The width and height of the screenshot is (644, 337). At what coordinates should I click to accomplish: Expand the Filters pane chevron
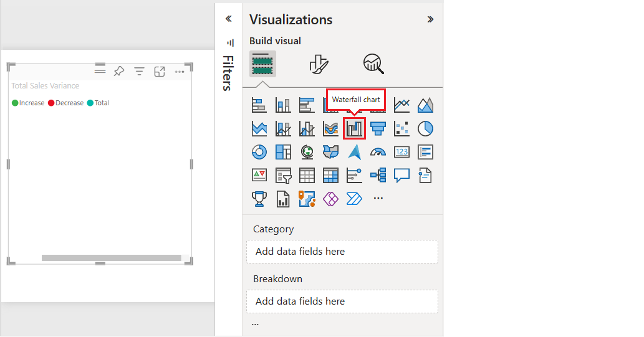coord(228,19)
